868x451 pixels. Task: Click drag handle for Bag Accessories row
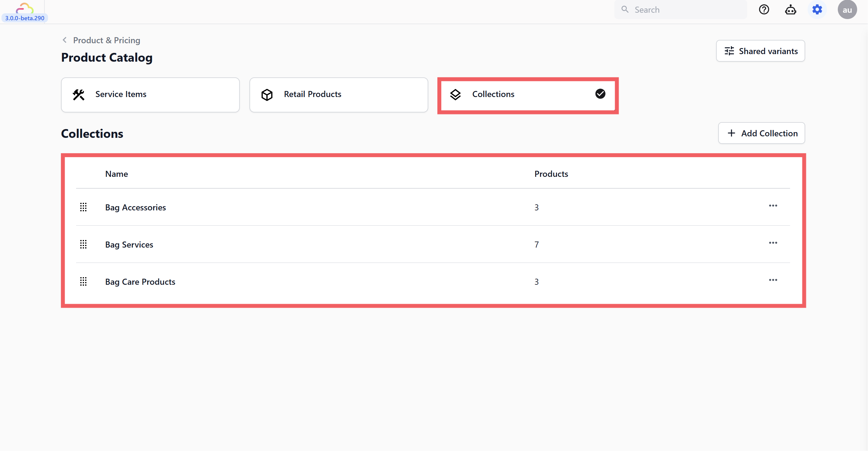coord(83,207)
